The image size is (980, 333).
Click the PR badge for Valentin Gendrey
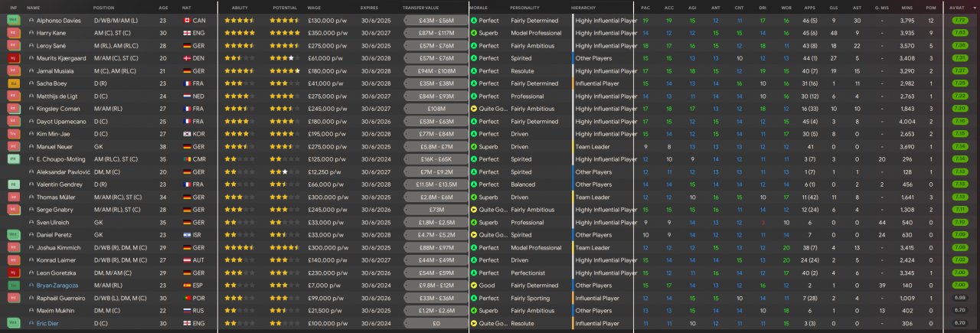click(13, 184)
